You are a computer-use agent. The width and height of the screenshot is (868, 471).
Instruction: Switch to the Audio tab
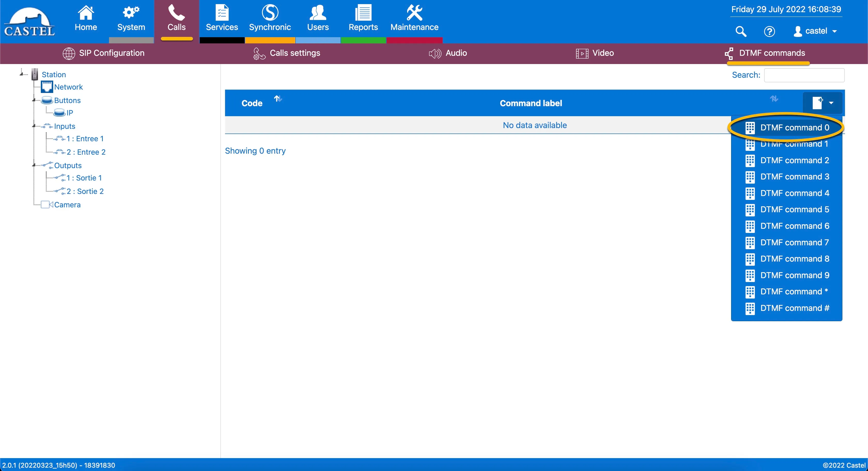coord(448,53)
